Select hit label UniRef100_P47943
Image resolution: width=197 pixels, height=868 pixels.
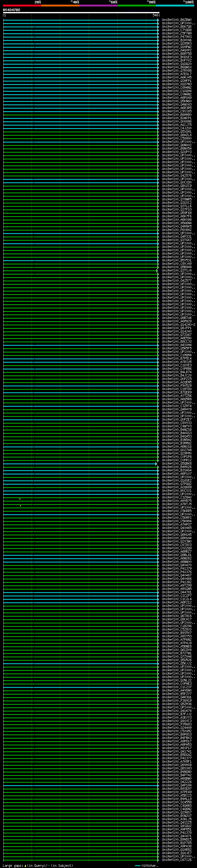click(x=177, y=37)
